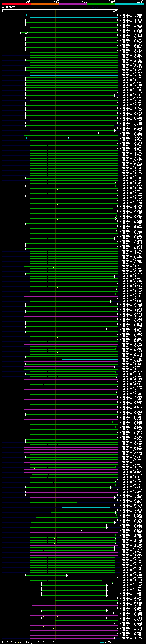Select hit UniRef100_A8NNE1
Image resolution: width=146 pixels, height=644 pixels.
131,480
